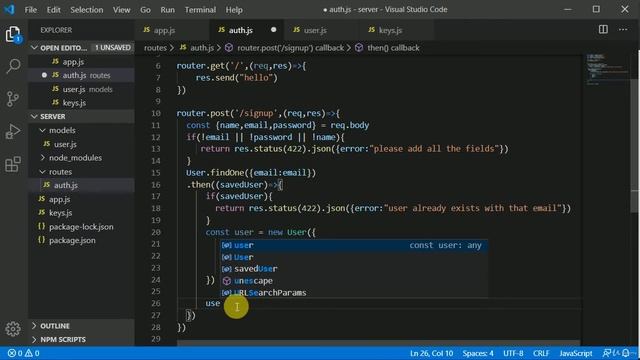
Task: Pick 'savedUser' autocomplete suggestion
Action: click(x=354, y=269)
